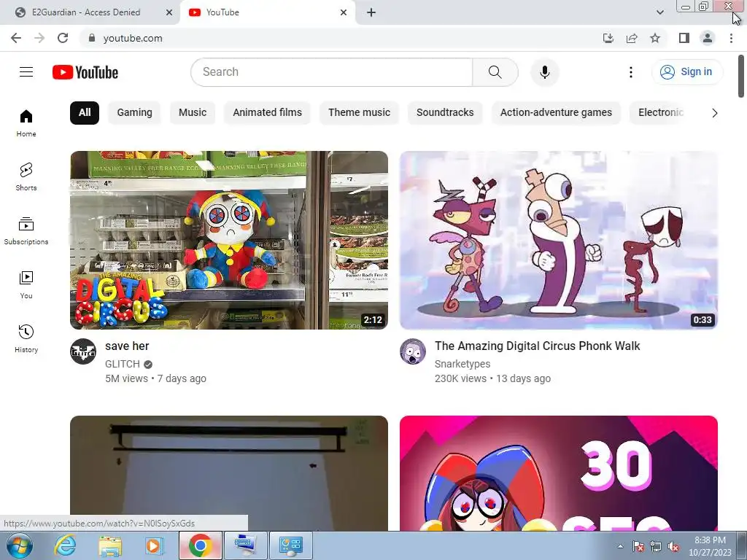This screenshot has width=747, height=560.
Task: Open the tab search dropdown arrow
Action: [x=659, y=12]
